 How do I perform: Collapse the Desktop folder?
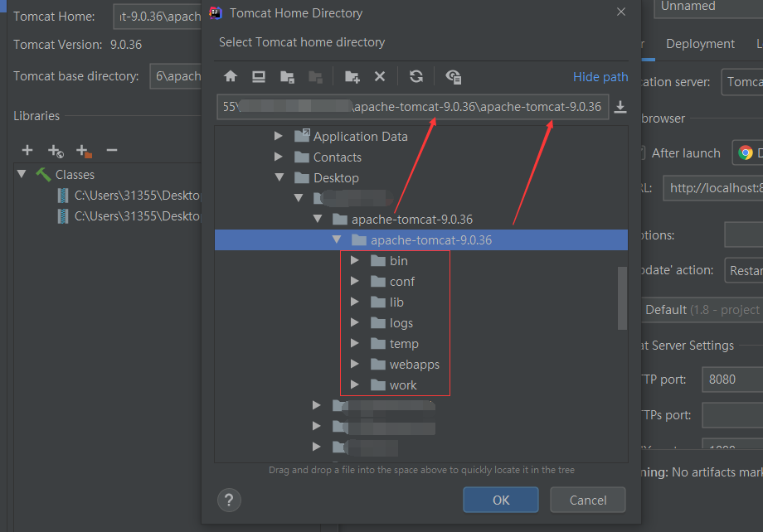[279, 177]
